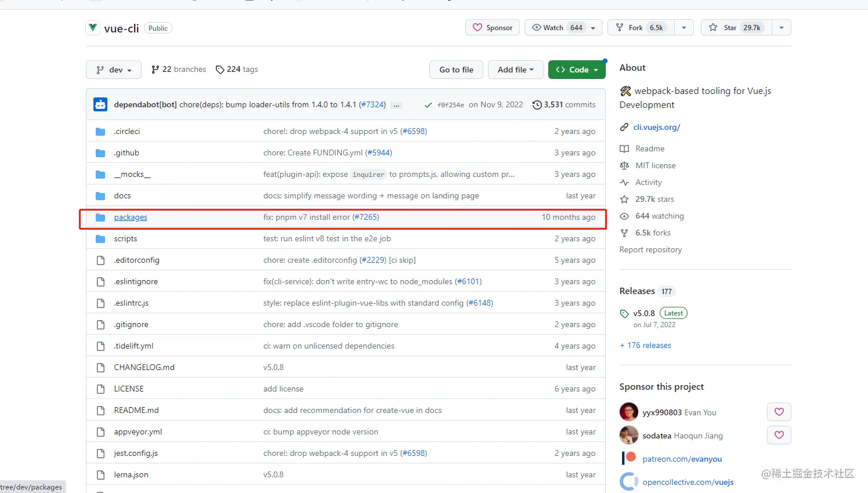868x493 pixels.
Task: Open the Releases 177 heading link
Action: [x=646, y=291]
